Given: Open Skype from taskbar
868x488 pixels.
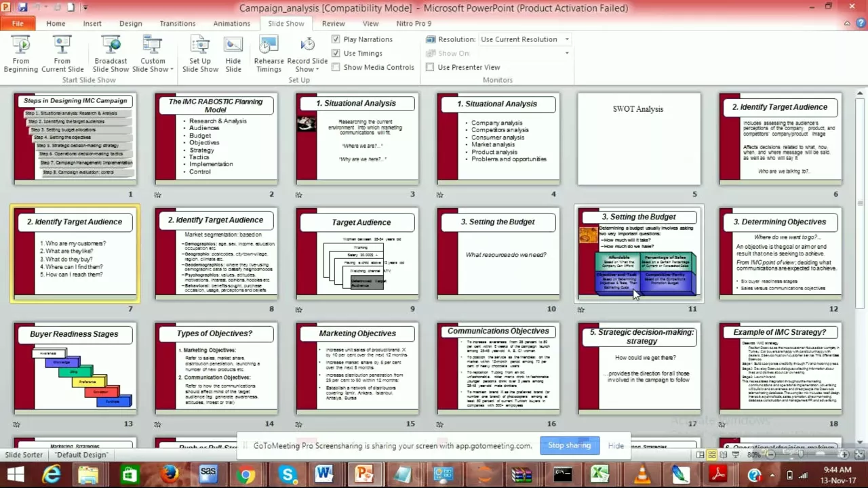Looking at the screenshot, I should (288, 474).
